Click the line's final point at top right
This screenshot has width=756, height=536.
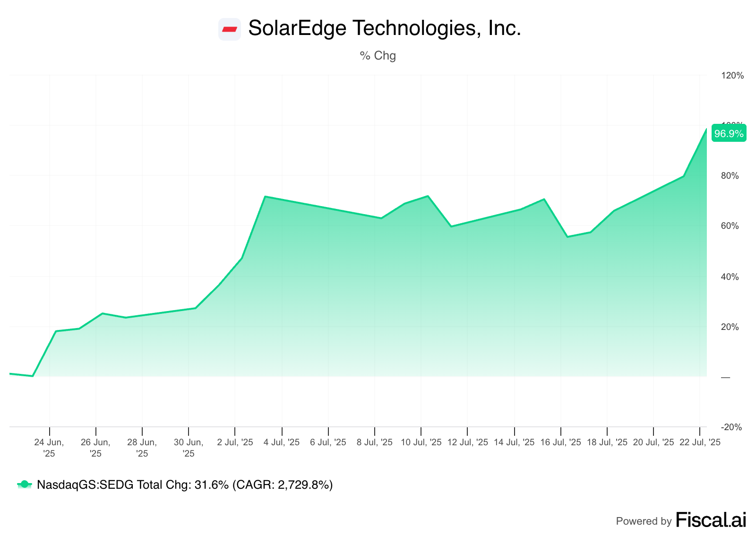point(706,129)
